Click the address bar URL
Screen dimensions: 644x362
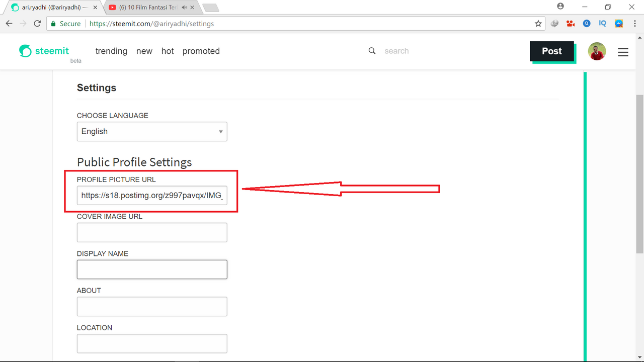(x=151, y=24)
